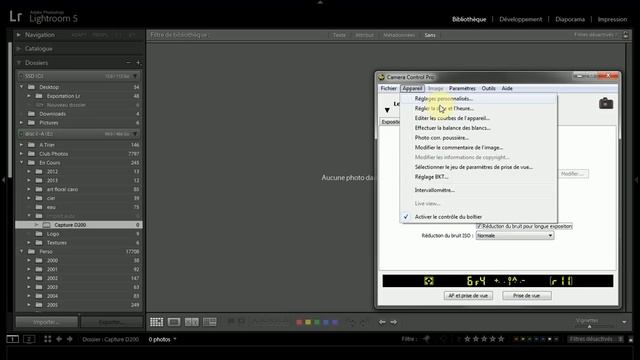640x360 pixels.
Task: Expand the Pictures folder
Action: click(22, 122)
